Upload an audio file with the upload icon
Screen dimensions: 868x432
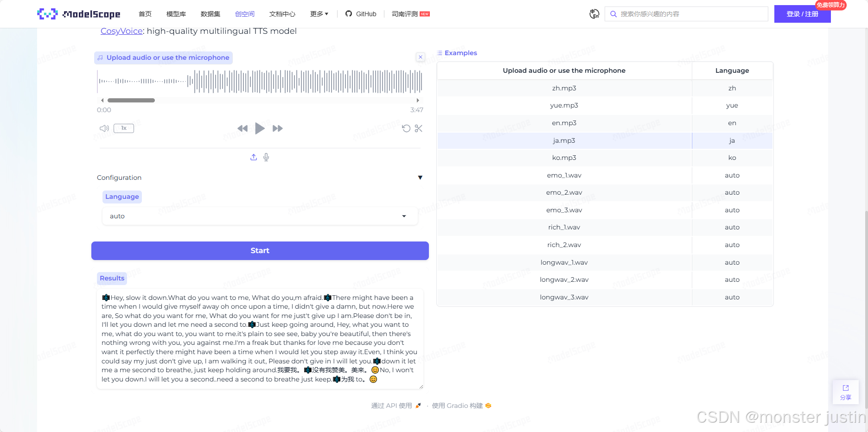tap(254, 157)
